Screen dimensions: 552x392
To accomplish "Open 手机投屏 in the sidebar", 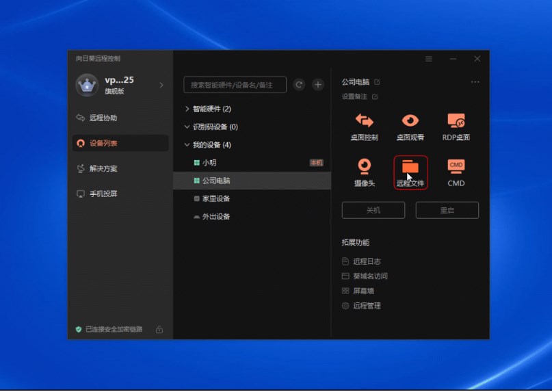I will 103,194.
